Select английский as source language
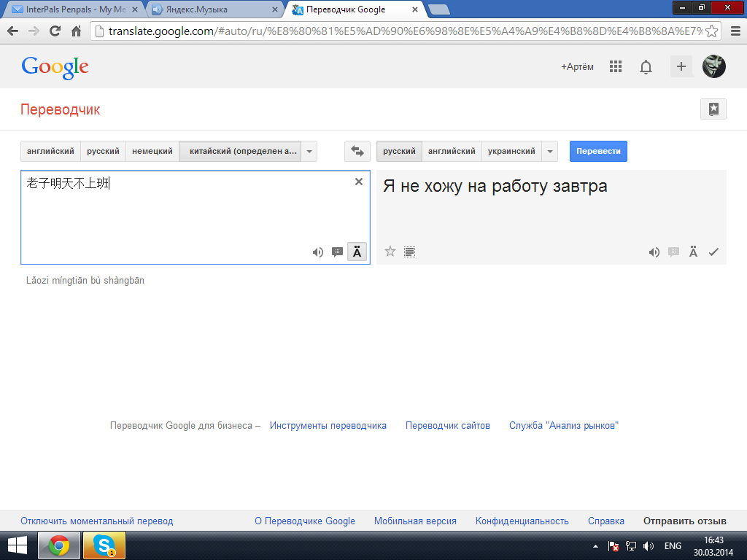The height and width of the screenshot is (560, 747). (50, 152)
